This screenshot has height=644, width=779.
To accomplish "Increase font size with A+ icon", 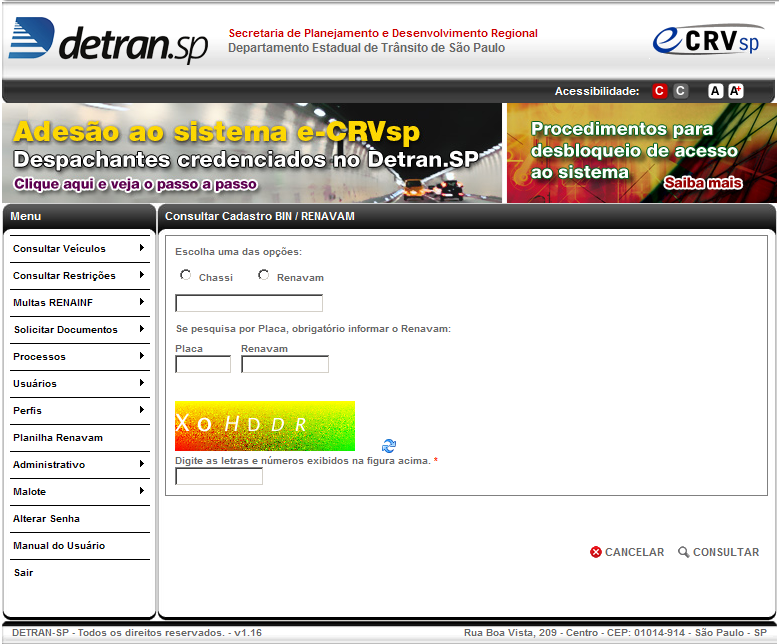I will pyautogui.click(x=736, y=91).
